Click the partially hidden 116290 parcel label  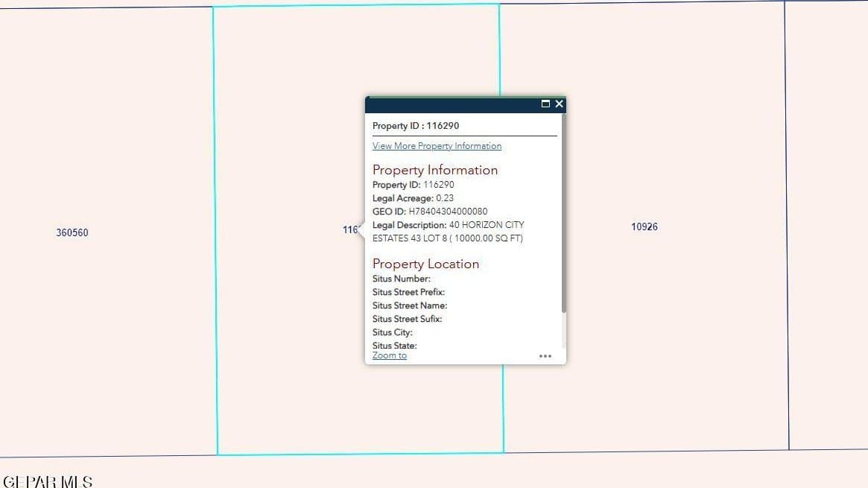351,229
